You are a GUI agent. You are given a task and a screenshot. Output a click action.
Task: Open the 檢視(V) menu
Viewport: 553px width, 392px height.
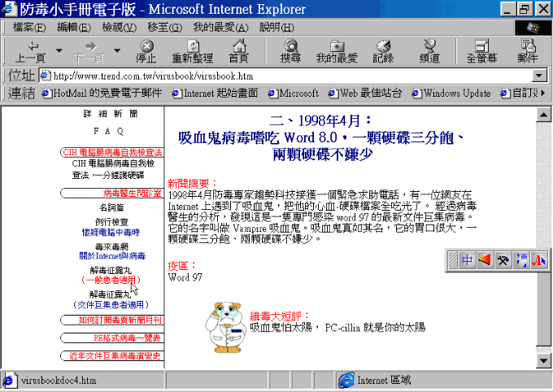[120, 28]
